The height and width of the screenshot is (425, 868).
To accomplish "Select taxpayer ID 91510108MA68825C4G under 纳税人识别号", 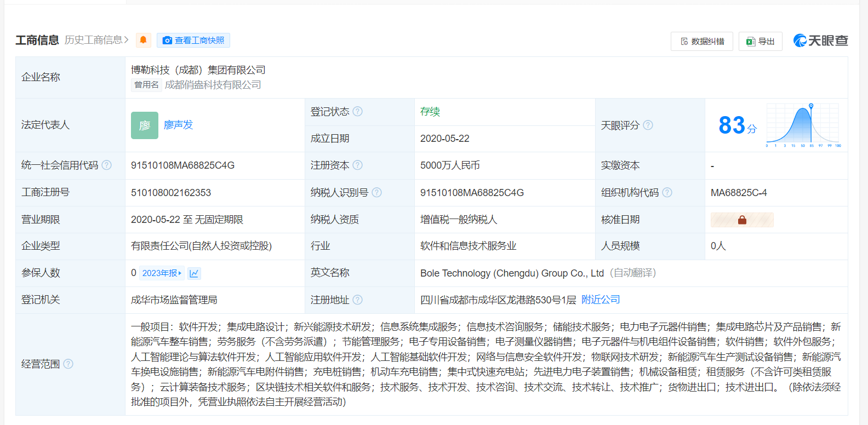I will pyautogui.click(x=472, y=193).
